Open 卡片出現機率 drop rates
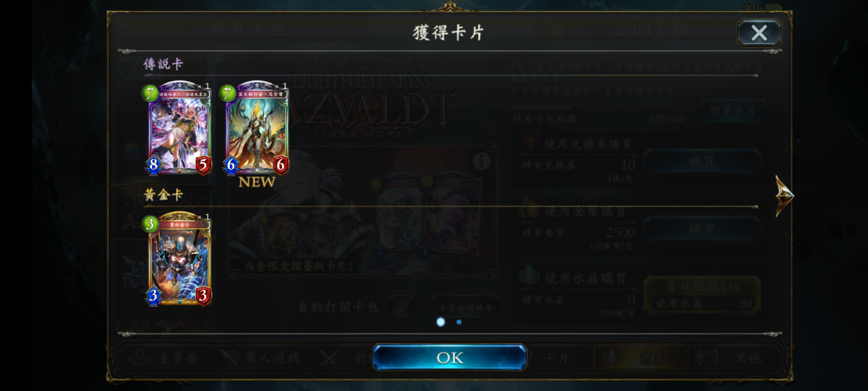Viewport: 868px width, 391px height. (465, 308)
